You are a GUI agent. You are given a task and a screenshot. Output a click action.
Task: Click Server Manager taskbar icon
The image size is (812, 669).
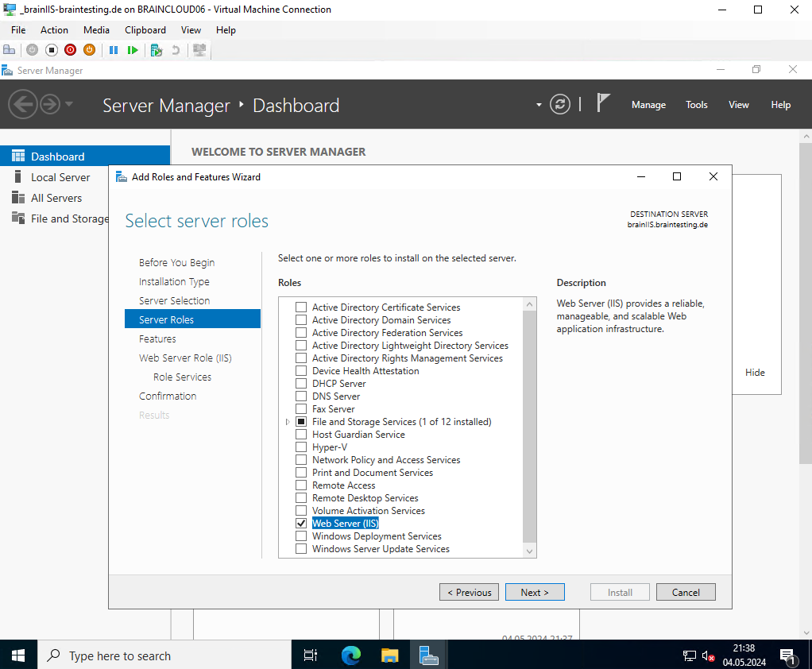[x=429, y=655]
